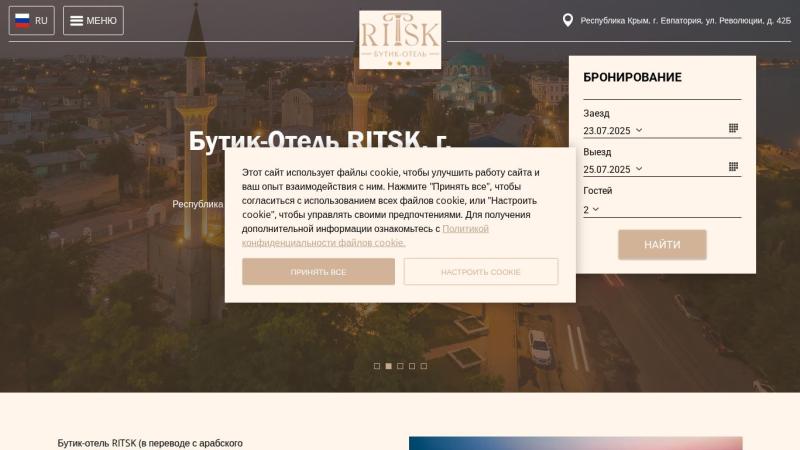Click the Выезд field label
This screenshot has width=800, height=450.
[x=597, y=152]
